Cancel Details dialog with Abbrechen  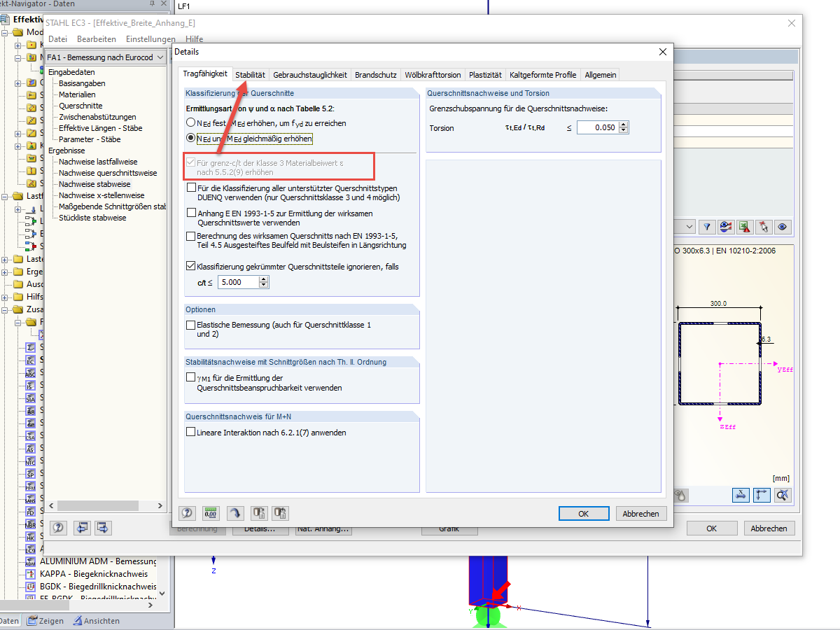click(640, 514)
